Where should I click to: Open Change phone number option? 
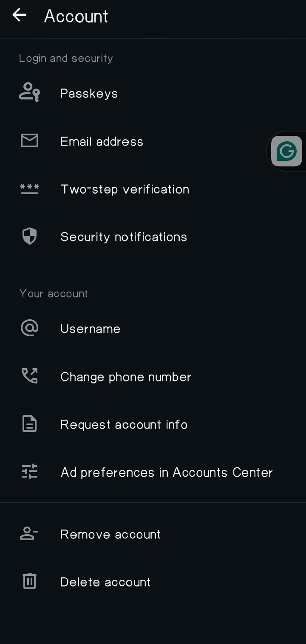pyautogui.click(x=153, y=377)
